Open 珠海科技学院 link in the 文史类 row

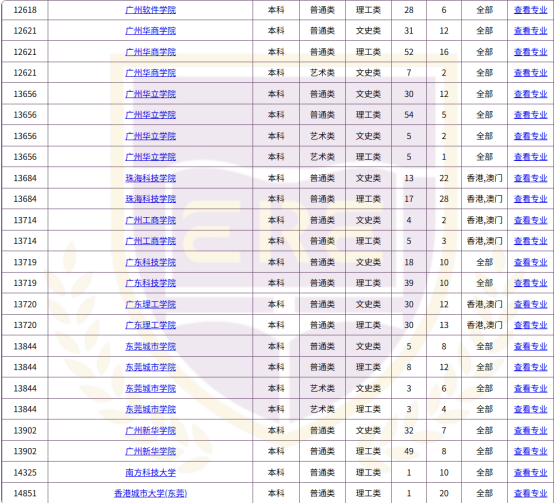151,178
